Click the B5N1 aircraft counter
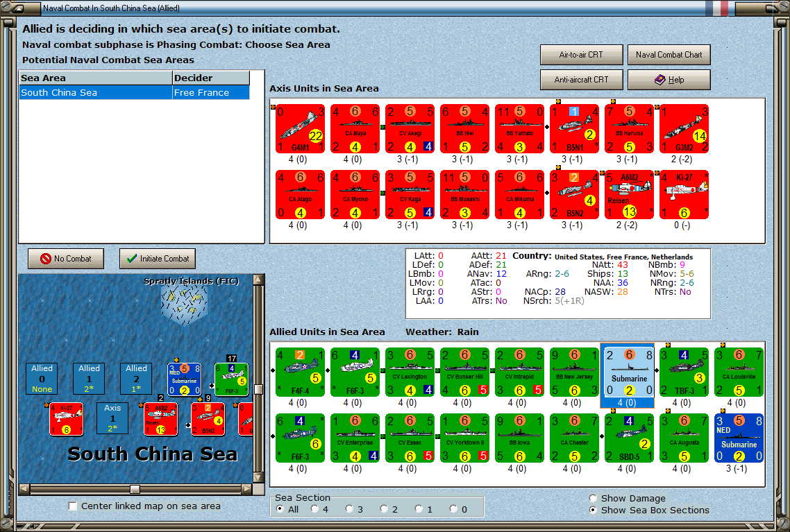790x532 pixels. tap(574, 128)
